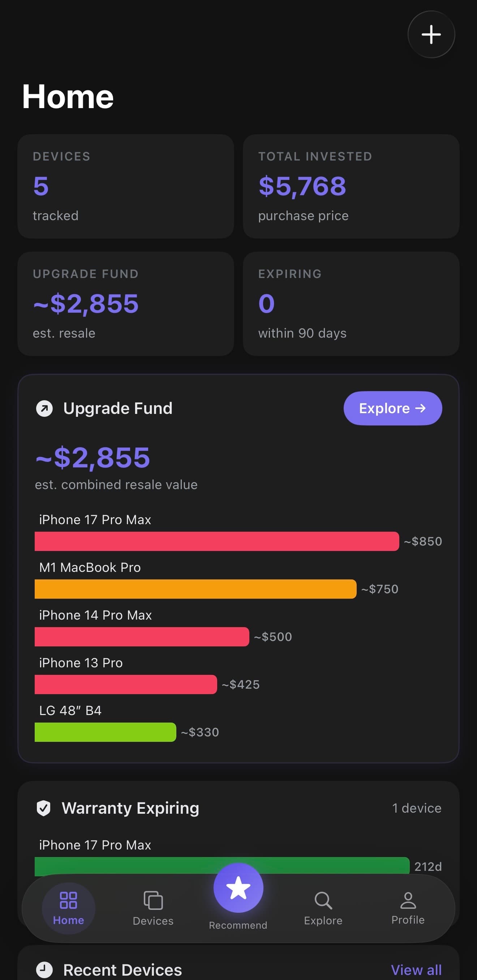
Task: Tap the Expiring within 90 days card
Action: tap(351, 304)
